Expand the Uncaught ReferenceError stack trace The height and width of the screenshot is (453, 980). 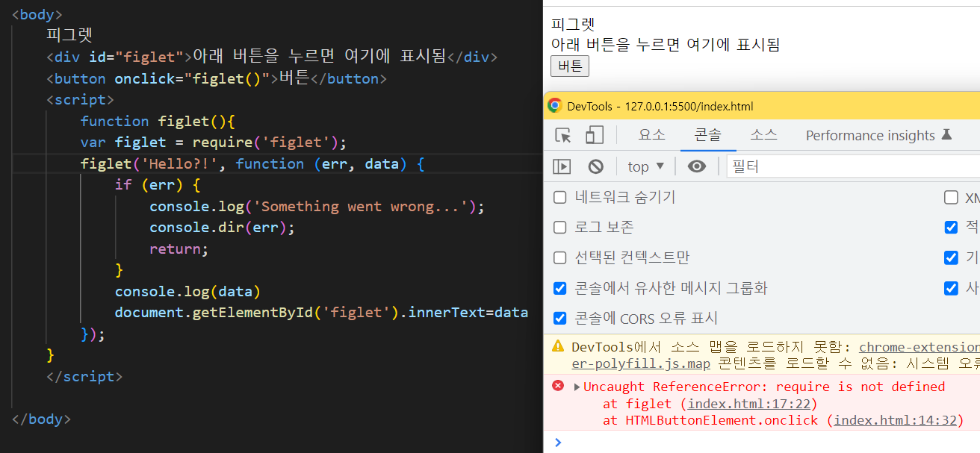[x=577, y=387]
